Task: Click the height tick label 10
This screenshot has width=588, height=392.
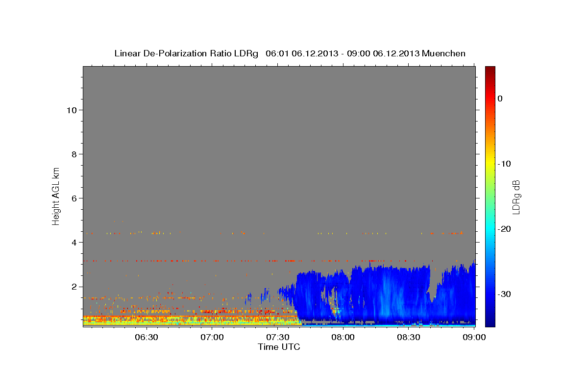Action: point(72,110)
